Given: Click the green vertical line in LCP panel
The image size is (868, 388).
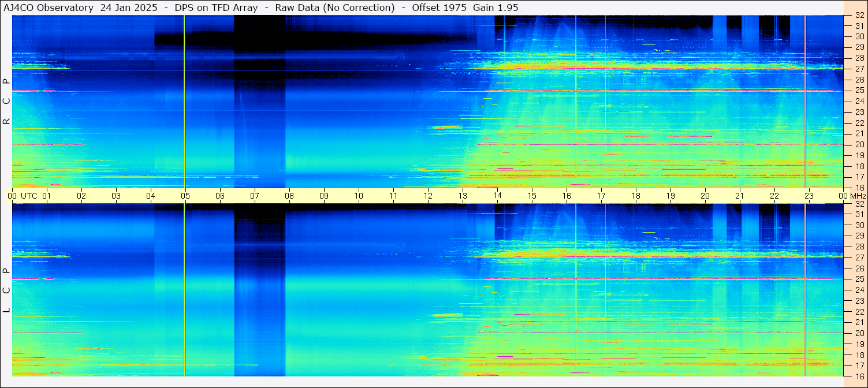Looking at the screenshot, I should coord(805,290).
